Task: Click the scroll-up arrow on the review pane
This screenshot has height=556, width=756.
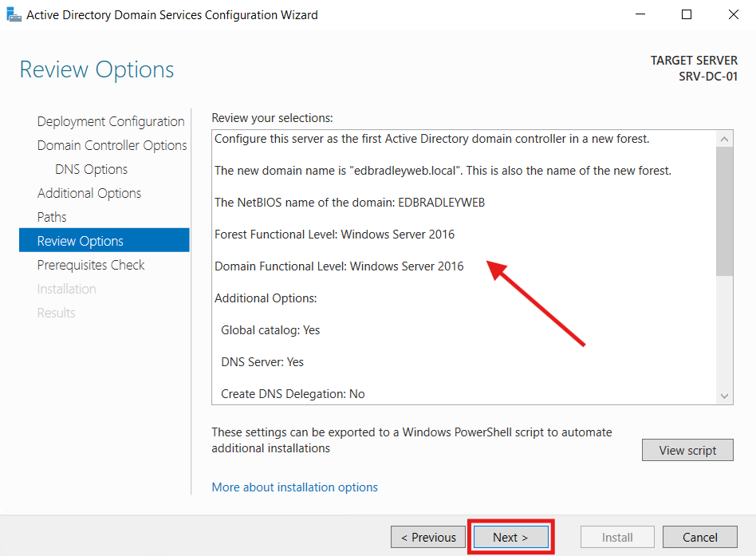Action: pos(725,137)
